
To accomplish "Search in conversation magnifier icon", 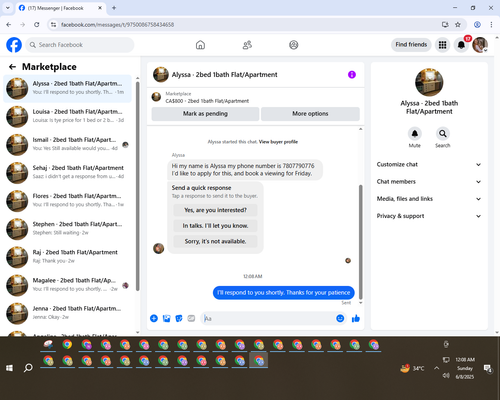I will tap(443, 134).
